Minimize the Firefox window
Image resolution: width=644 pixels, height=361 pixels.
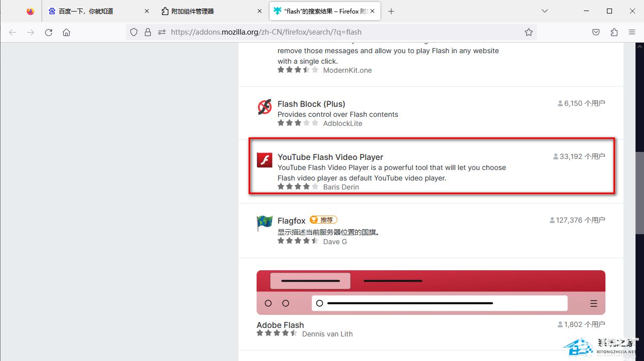(x=586, y=11)
